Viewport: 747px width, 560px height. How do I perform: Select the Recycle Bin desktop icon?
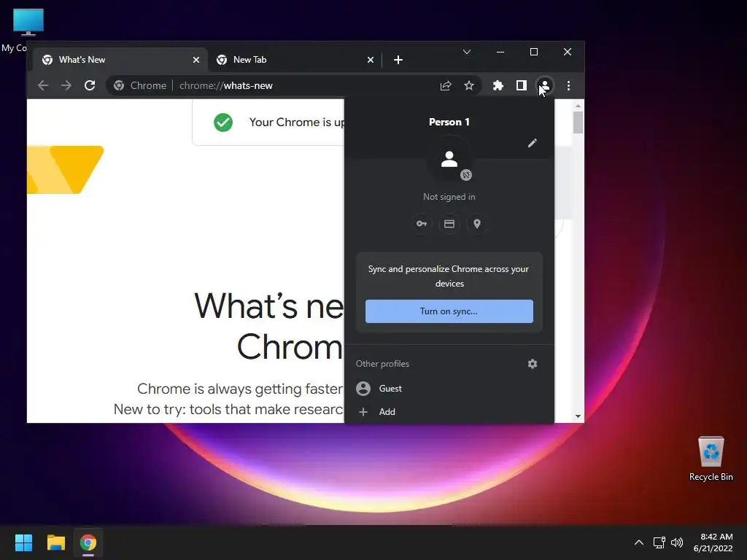coord(711,458)
